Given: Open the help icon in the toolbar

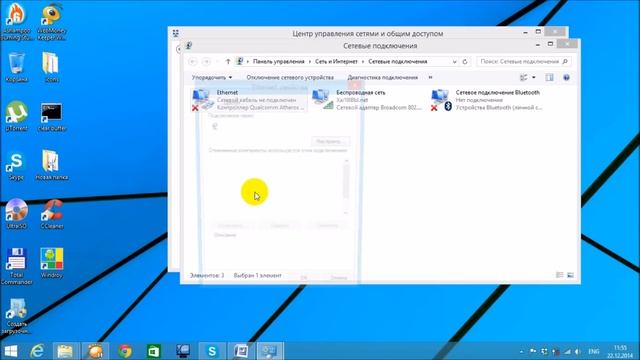Looking at the screenshot, I should [x=566, y=78].
